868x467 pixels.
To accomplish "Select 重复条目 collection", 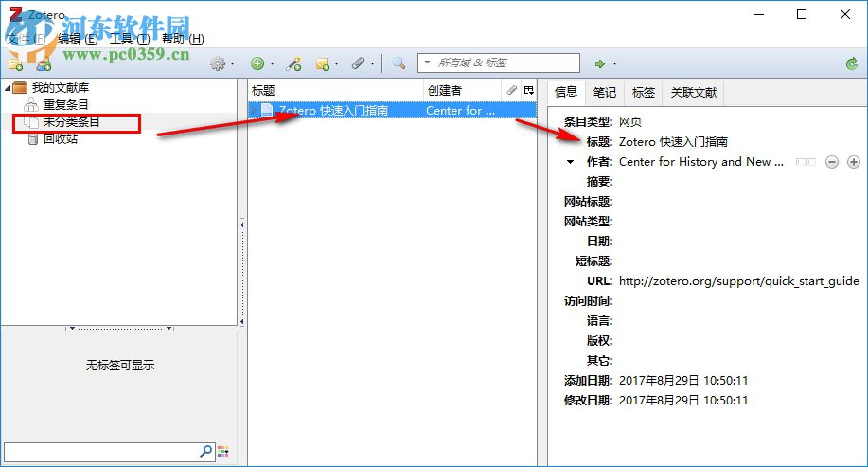I will pyautogui.click(x=66, y=105).
